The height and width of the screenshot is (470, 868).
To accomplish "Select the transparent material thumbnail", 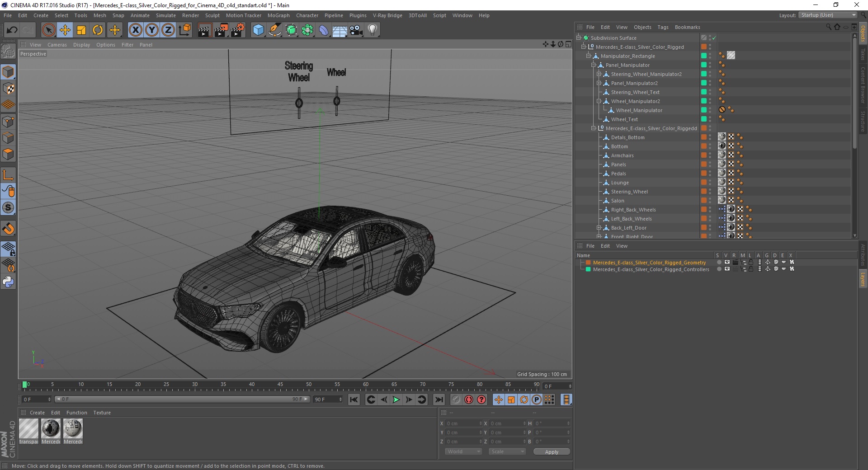I will click(x=28, y=429).
